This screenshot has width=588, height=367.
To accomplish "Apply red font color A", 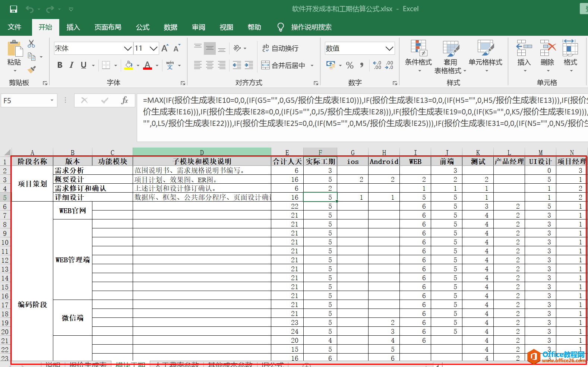I will pos(148,65).
